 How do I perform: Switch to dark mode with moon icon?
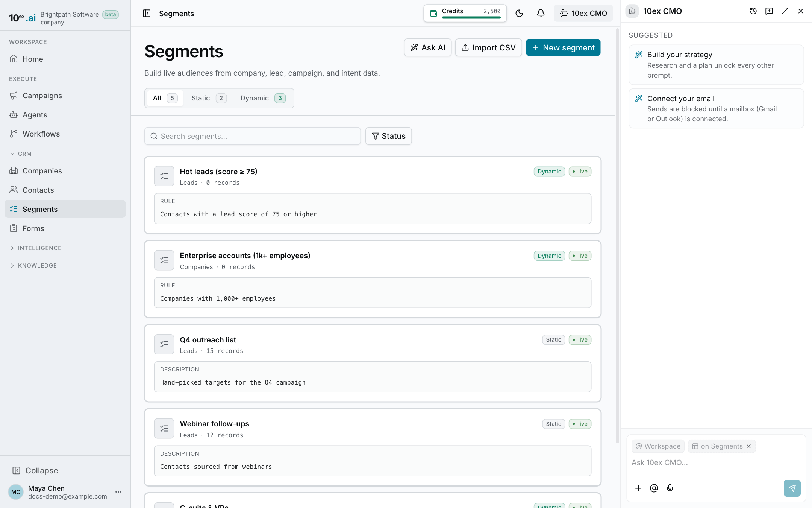519,14
